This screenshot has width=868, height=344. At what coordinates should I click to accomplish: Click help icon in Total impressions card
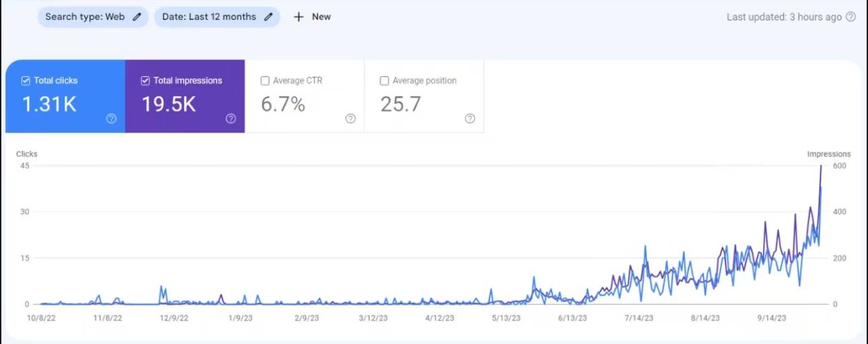click(x=231, y=118)
